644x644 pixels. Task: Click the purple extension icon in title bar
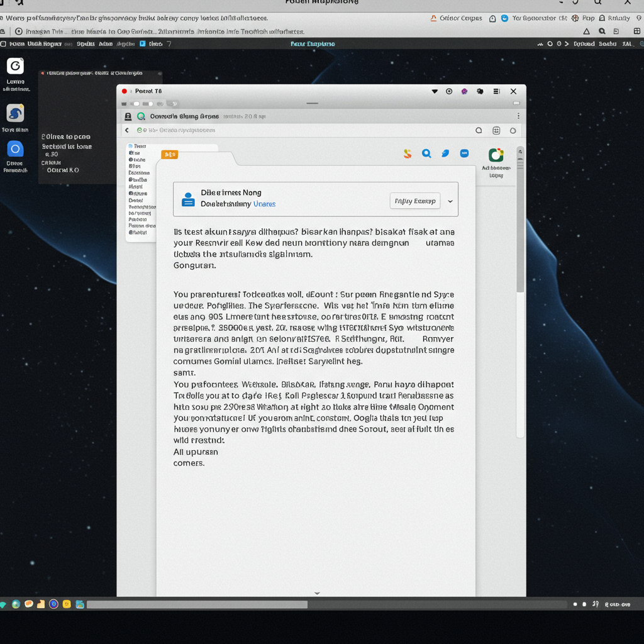[464, 91]
